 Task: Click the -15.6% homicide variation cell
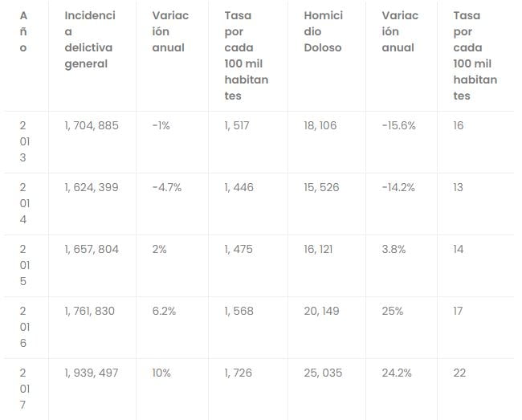pos(399,126)
